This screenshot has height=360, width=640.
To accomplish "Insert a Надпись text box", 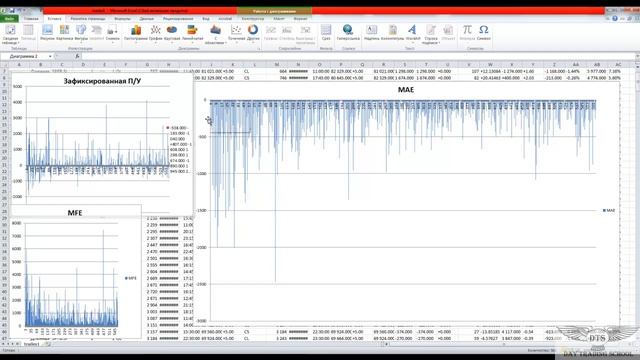I will (x=371, y=33).
